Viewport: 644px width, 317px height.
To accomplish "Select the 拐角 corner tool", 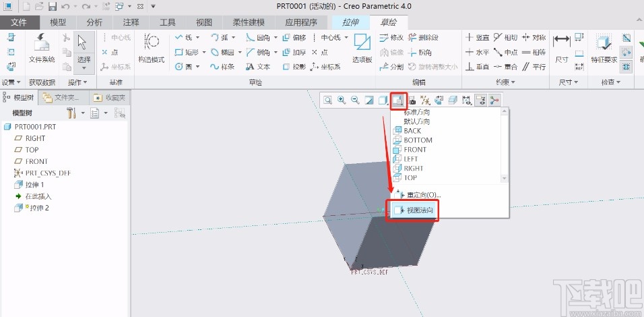I will point(420,52).
